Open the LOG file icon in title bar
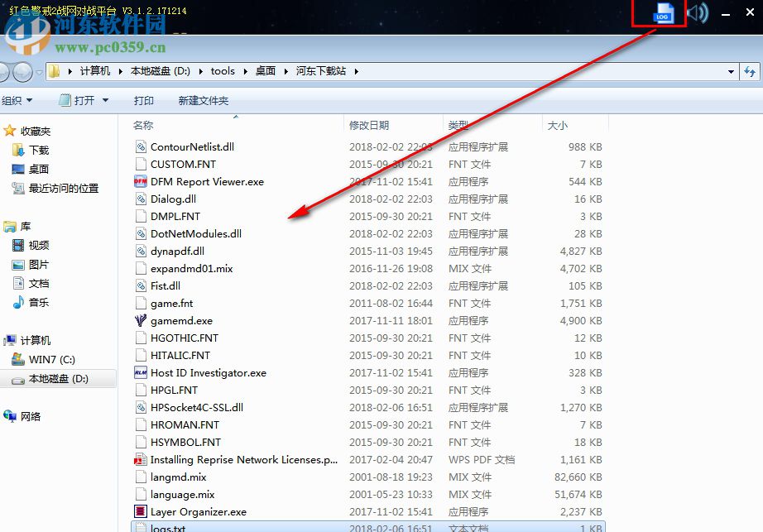The width and height of the screenshot is (763, 532). coord(663,13)
